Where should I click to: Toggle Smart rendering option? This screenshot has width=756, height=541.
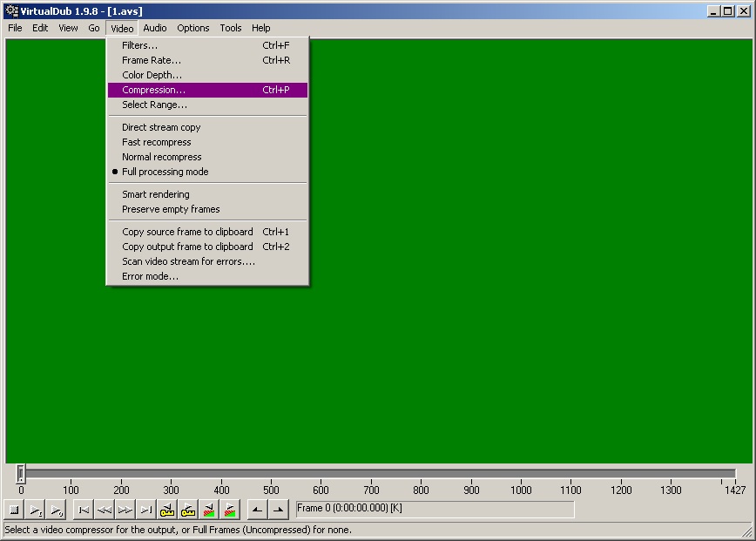[x=155, y=194]
